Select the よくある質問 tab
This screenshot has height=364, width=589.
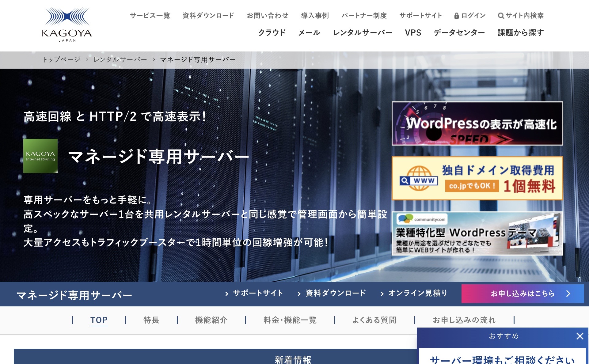click(x=374, y=320)
